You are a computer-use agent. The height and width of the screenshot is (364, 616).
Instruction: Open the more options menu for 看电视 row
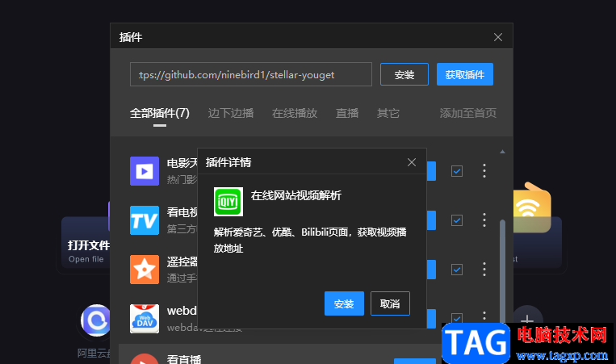point(484,220)
